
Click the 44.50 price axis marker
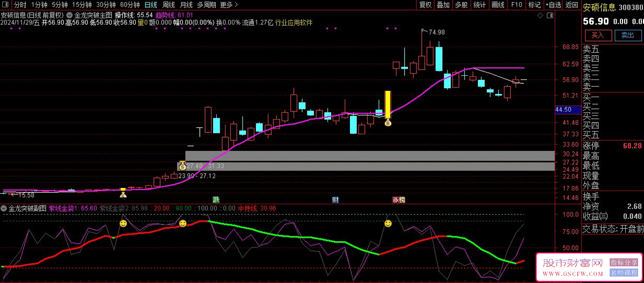click(x=567, y=110)
